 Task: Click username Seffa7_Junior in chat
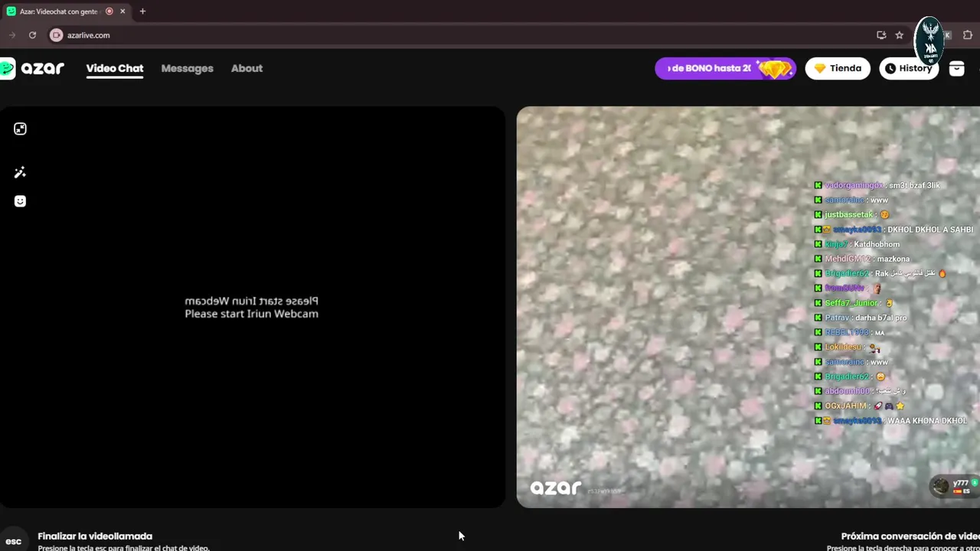tap(851, 303)
